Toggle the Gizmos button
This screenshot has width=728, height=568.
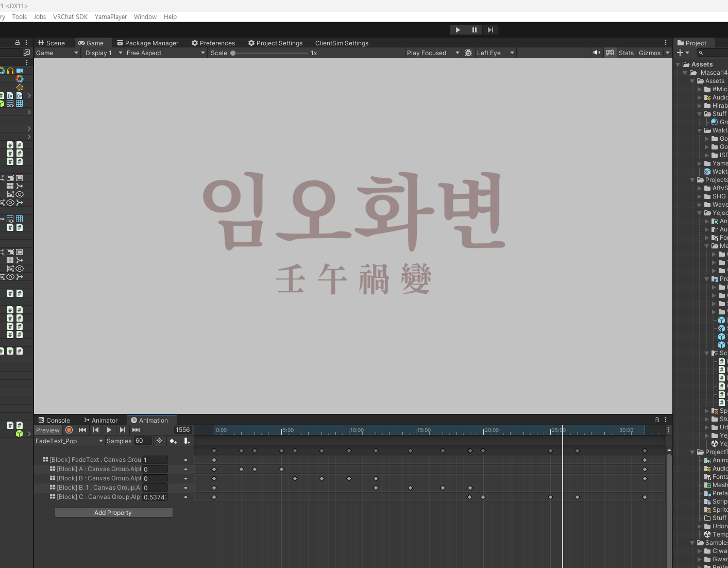point(649,53)
